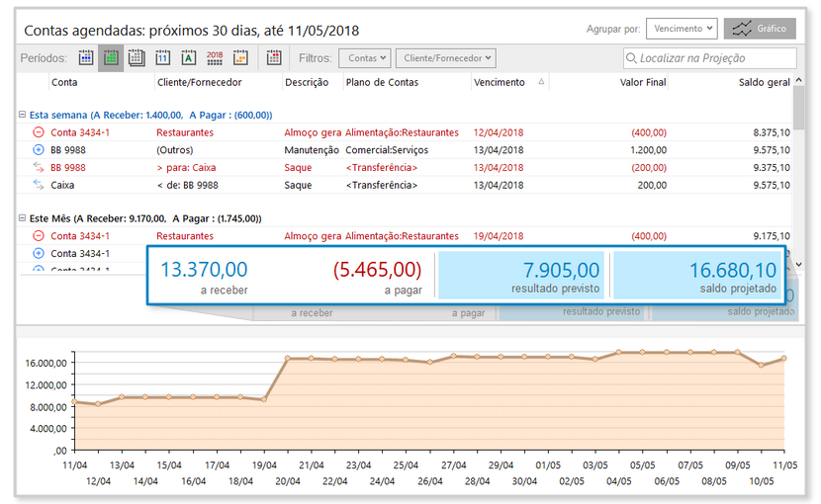Click the vertical scrollbar of the accounts list

click(797, 158)
